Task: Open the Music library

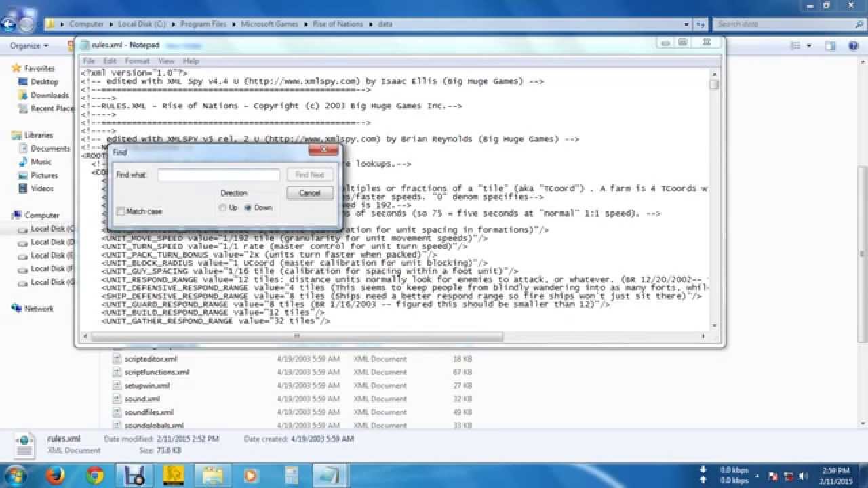Action: 41,163
